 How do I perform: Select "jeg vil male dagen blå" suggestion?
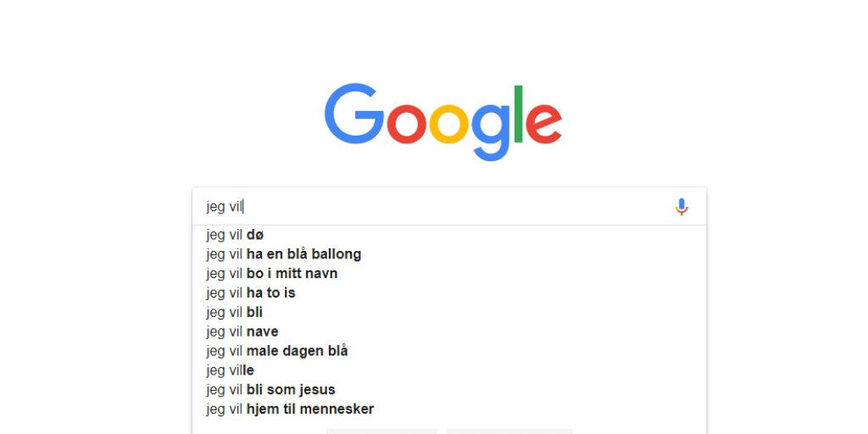(276, 352)
